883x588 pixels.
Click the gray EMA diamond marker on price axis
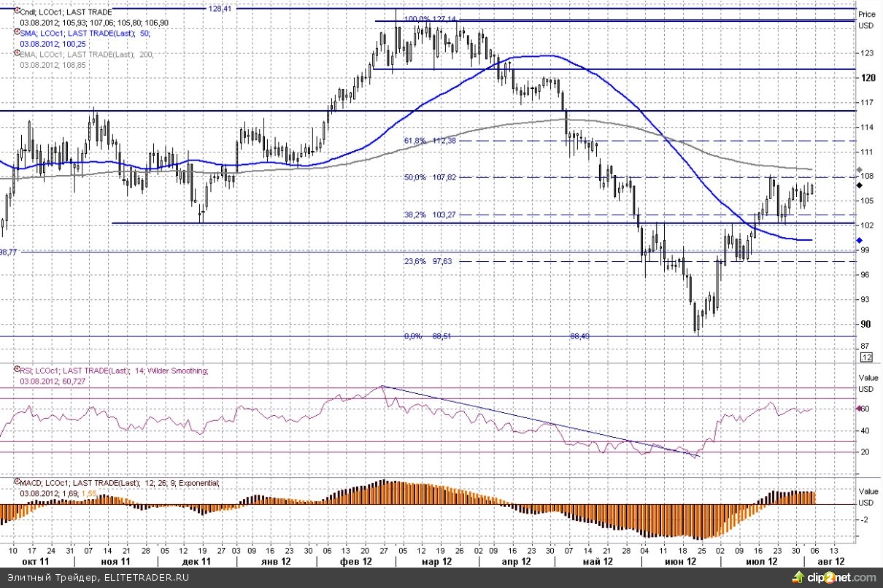tap(858, 170)
